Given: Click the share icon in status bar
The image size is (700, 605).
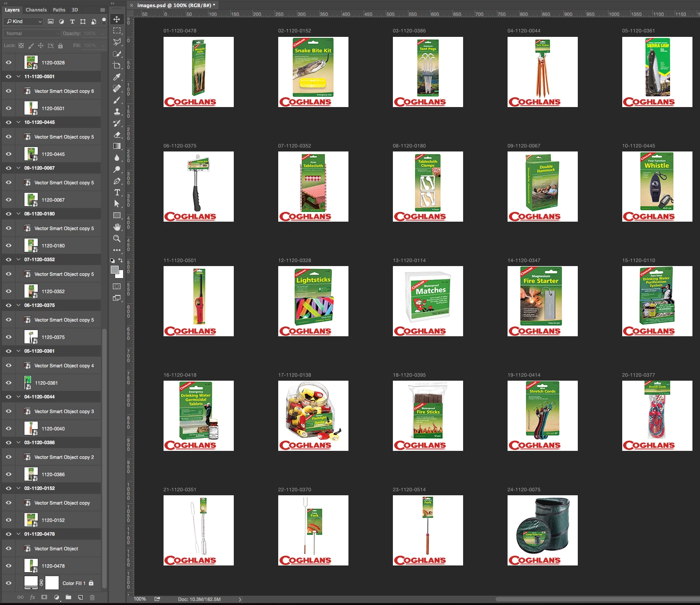Looking at the screenshot, I should (157, 599).
